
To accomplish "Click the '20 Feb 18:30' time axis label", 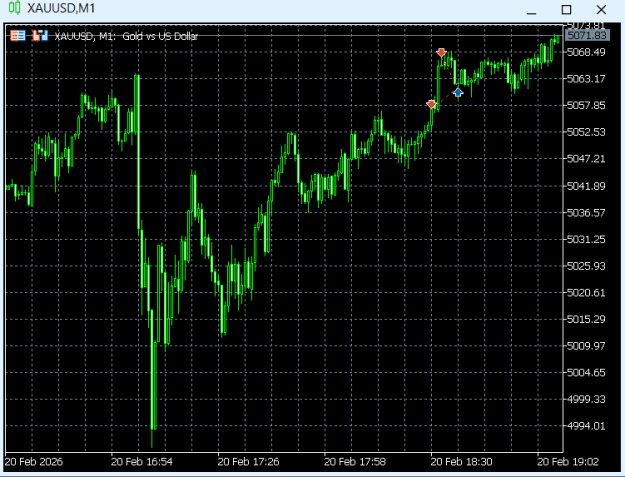I will pos(461,462).
